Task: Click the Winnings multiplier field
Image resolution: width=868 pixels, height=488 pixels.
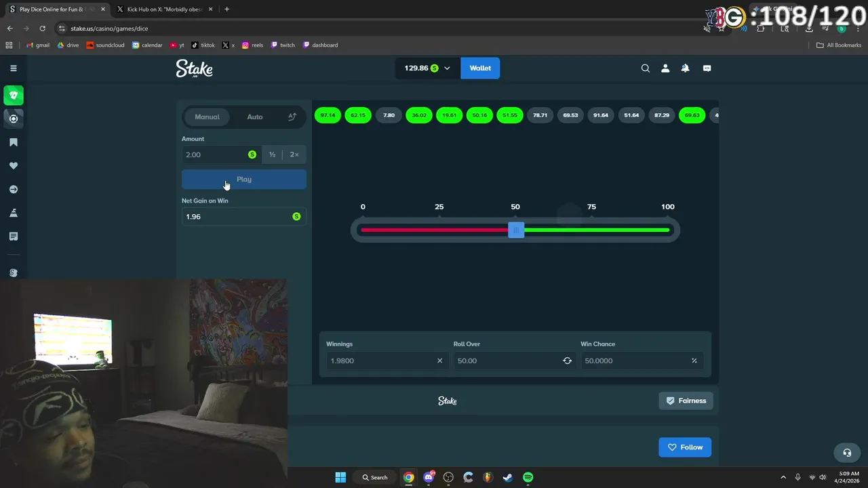Action: coord(386,361)
